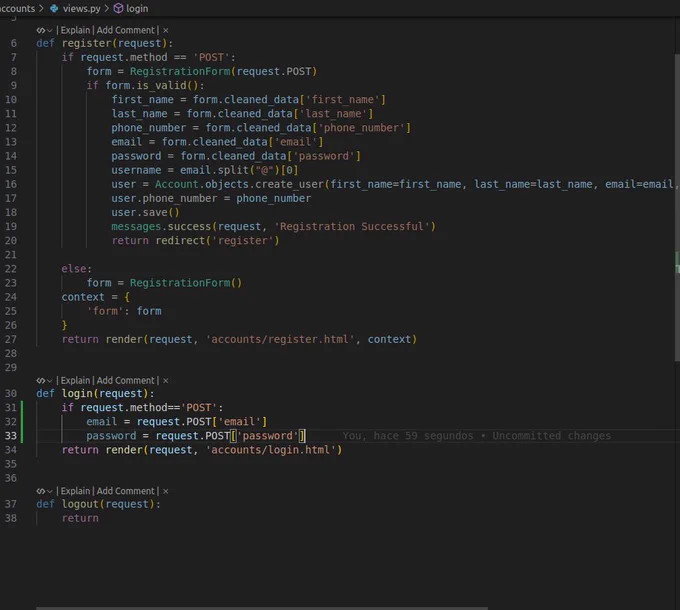Image resolution: width=680 pixels, height=610 pixels.
Task: Click line number 30 in the gutter
Action: (x=11, y=393)
